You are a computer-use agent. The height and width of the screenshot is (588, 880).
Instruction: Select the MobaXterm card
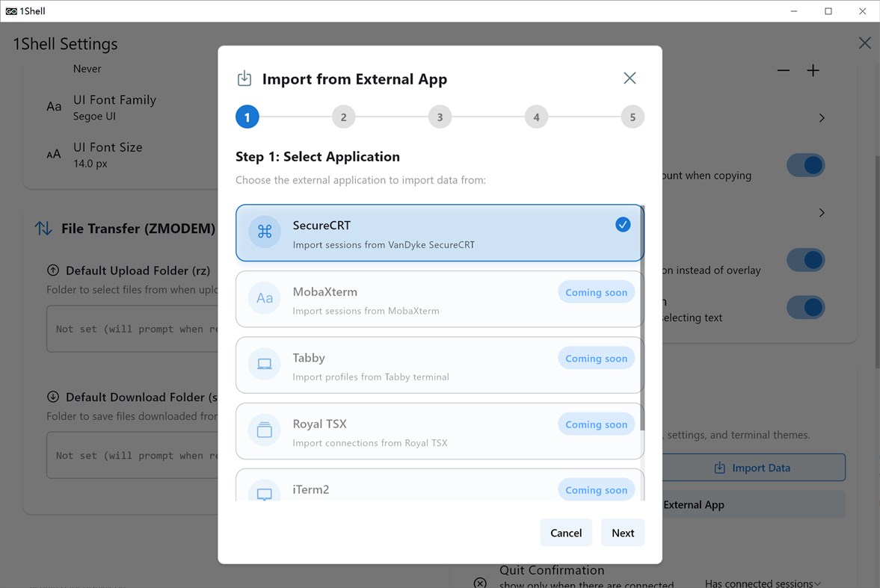(440, 299)
